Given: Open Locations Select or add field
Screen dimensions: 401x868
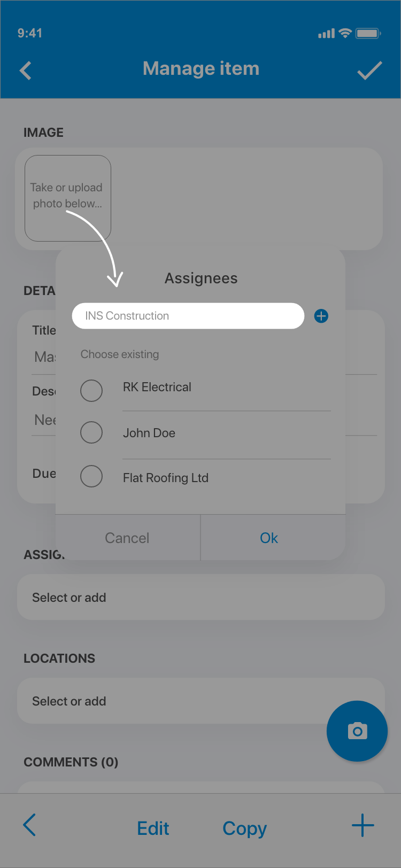Looking at the screenshot, I should click(171, 701).
